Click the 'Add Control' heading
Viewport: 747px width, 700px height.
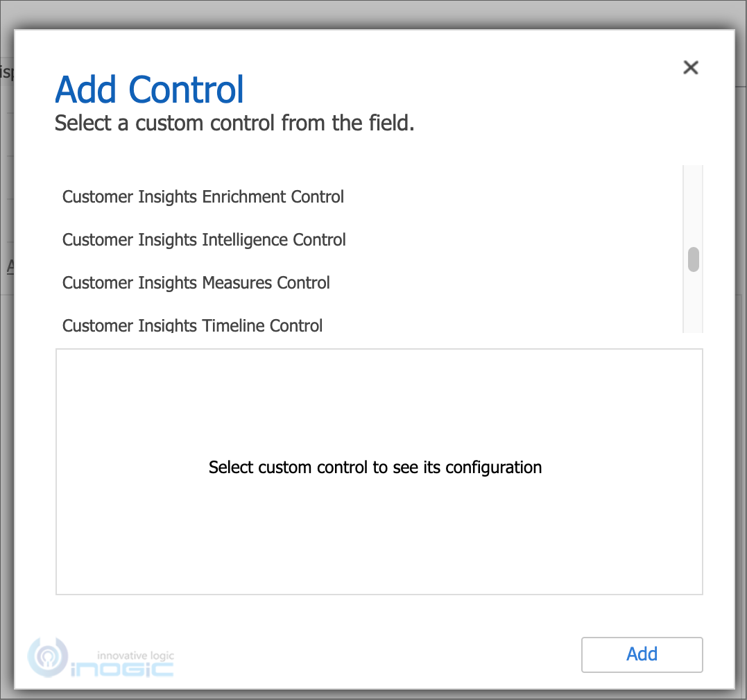pos(149,89)
